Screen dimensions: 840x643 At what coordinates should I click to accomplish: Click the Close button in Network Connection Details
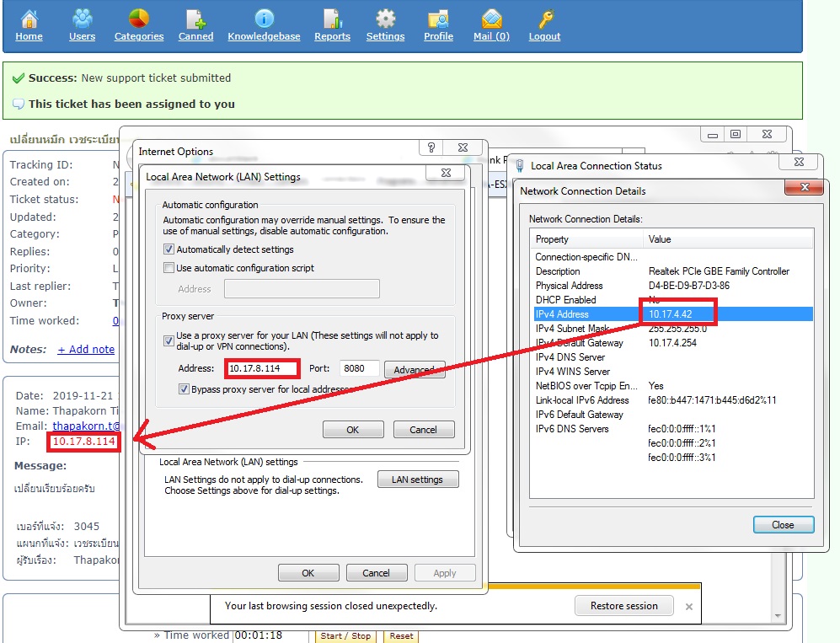coord(784,524)
